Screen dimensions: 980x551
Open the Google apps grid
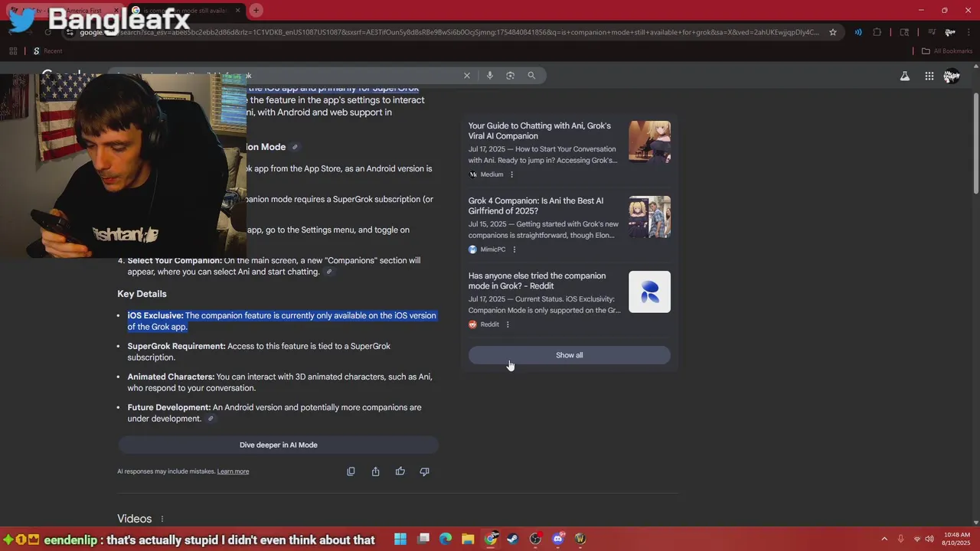click(x=929, y=76)
